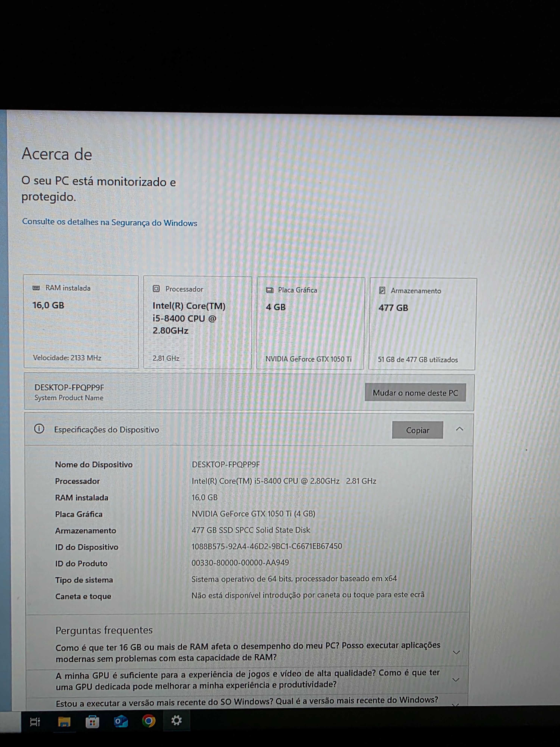Click the 2.81 GHz text in Processador card

pyautogui.click(x=166, y=358)
